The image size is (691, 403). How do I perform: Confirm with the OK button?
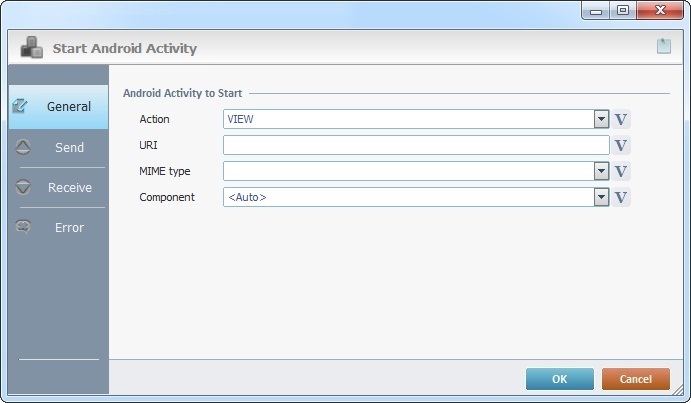560,379
